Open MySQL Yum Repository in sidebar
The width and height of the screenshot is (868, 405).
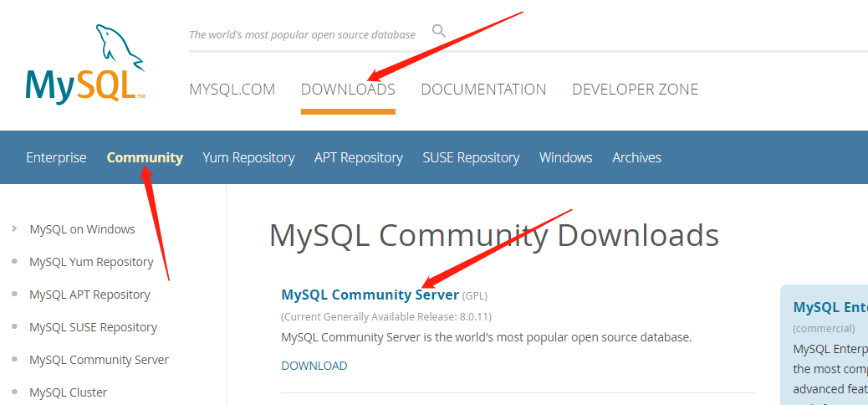tap(91, 262)
